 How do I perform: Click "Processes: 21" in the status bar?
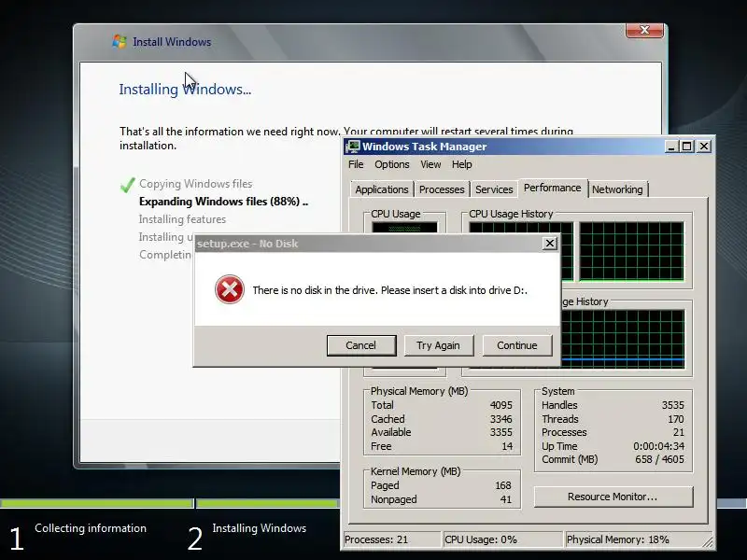click(376, 539)
